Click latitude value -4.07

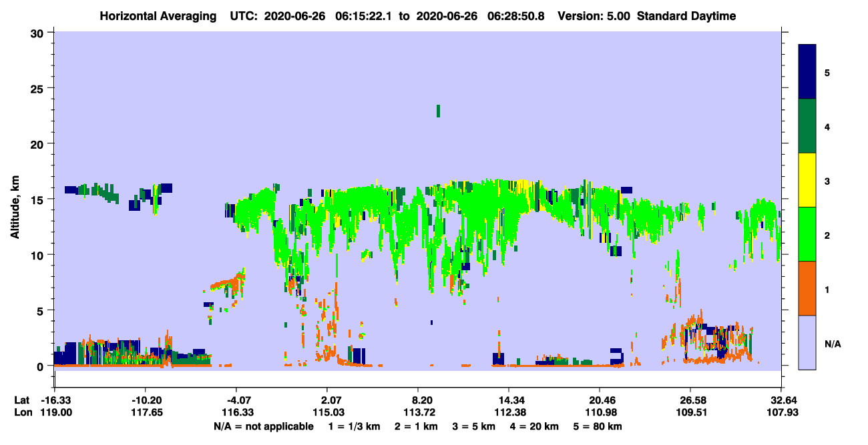(x=236, y=400)
